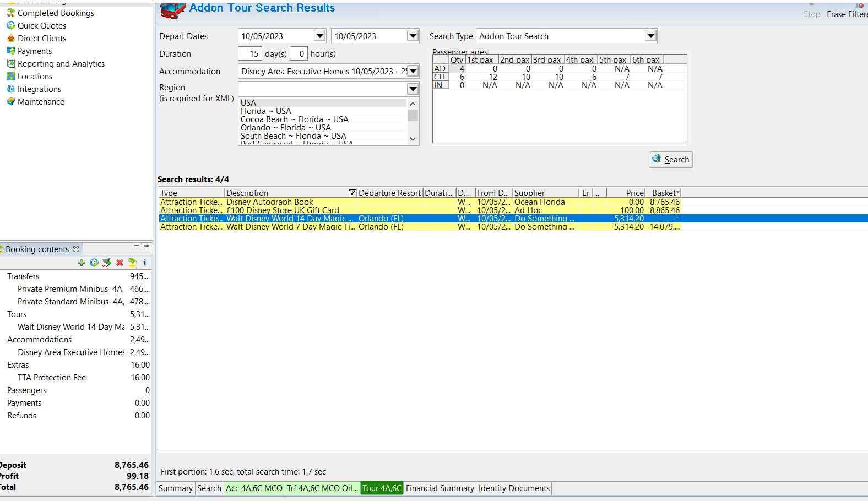This screenshot has width=868, height=501.
Task: Click the green plus add icon
Action: 82,263
